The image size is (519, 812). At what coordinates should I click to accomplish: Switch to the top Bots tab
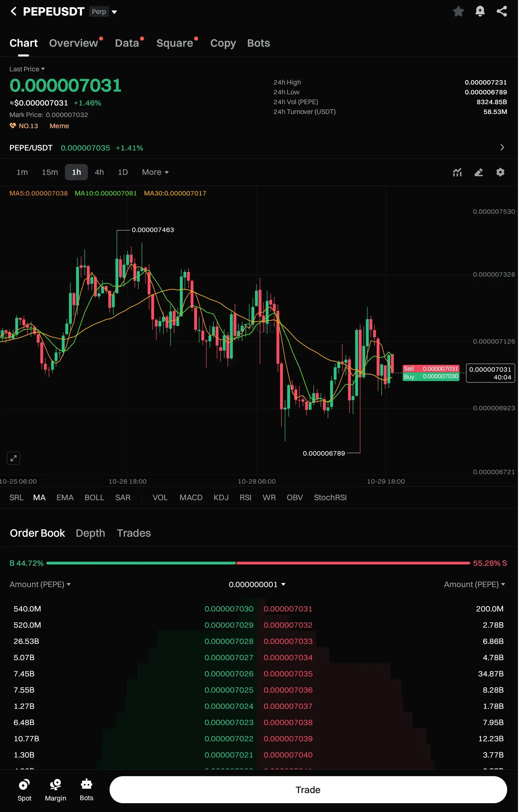tap(259, 43)
